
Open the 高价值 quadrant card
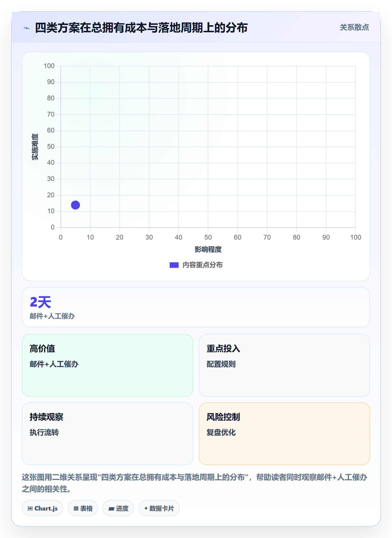pyautogui.click(x=108, y=365)
